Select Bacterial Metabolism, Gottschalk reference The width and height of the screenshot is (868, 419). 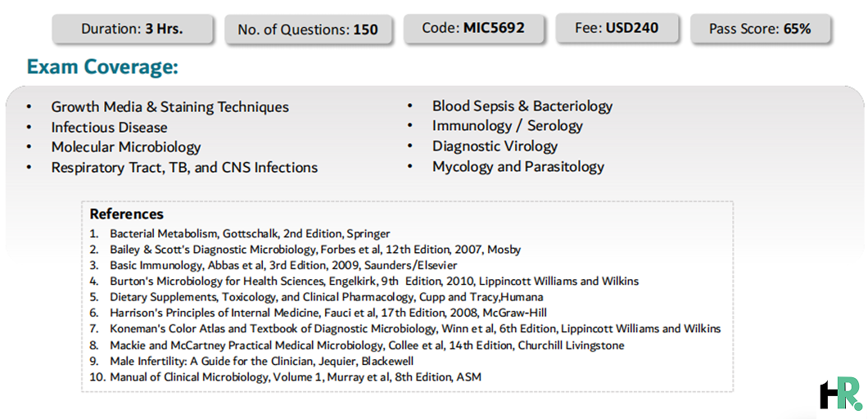pyautogui.click(x=250, y=233)
